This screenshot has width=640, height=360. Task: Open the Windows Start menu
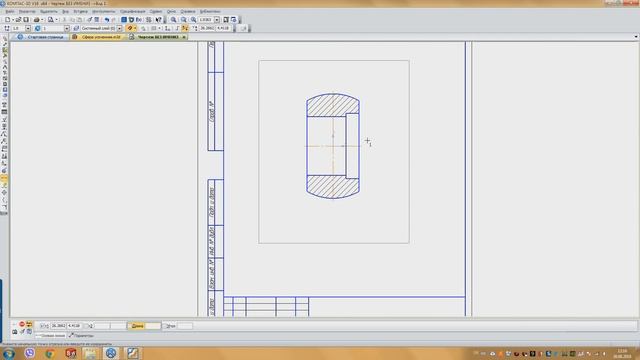click(x=9, y=353)
